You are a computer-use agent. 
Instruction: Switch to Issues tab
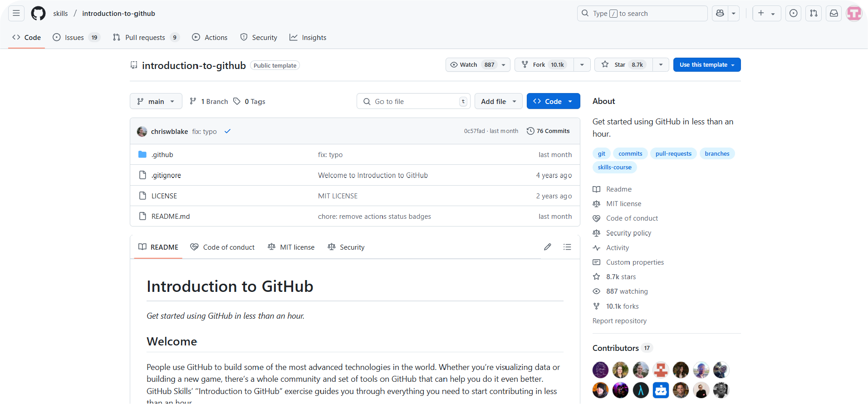pos(76,37)
